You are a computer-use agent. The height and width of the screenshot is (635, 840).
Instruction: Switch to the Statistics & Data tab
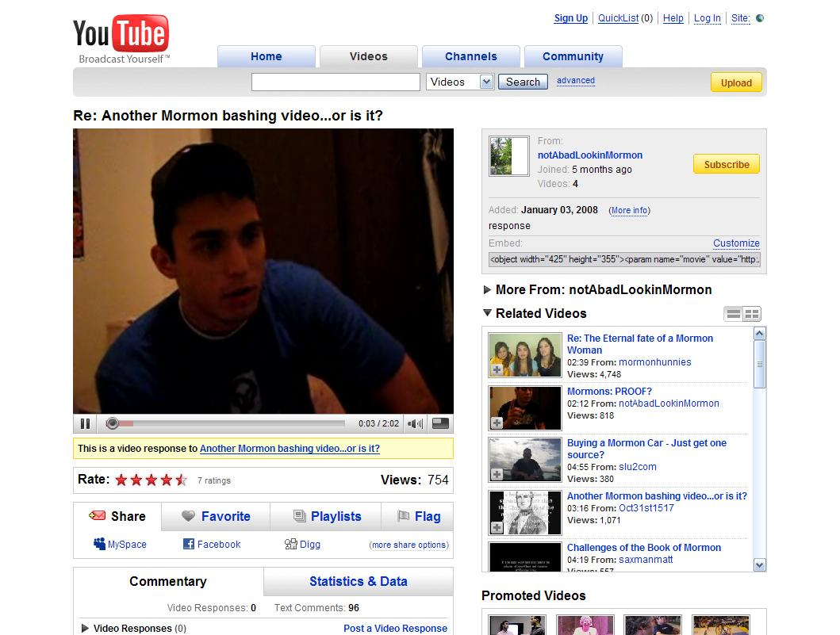(358, 581)
